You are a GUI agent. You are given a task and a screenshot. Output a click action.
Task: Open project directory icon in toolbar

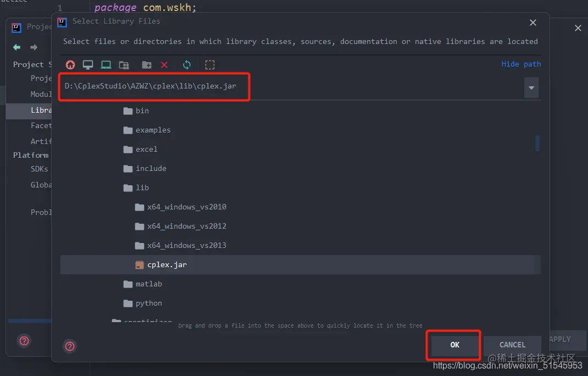[x=106, y=65]
